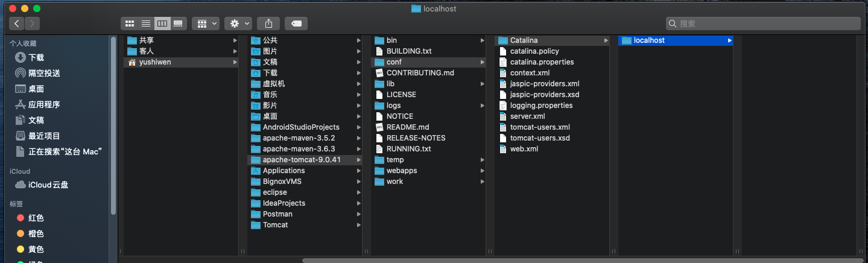Select the Catalina folder

point(552,40)
